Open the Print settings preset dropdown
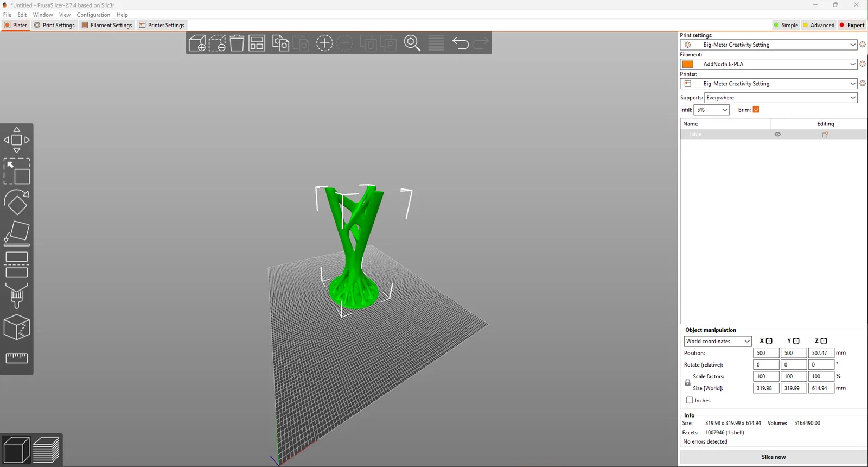The height and width of the screenshot is (467, 868). coord(768,45)
